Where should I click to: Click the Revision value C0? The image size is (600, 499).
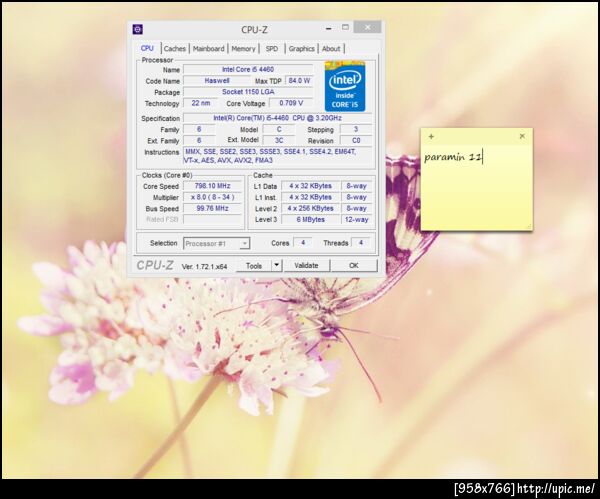(356, 140)
